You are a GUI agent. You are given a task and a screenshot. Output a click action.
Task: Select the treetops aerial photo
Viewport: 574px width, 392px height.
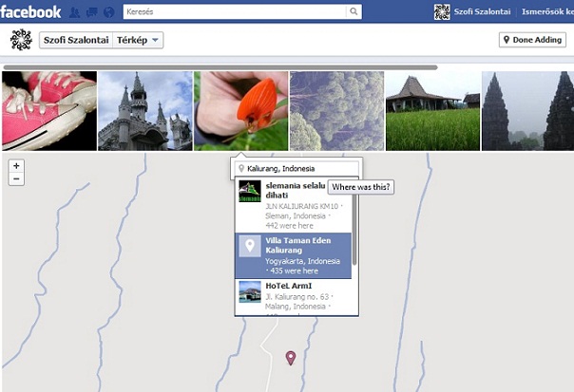pos(337,111)
